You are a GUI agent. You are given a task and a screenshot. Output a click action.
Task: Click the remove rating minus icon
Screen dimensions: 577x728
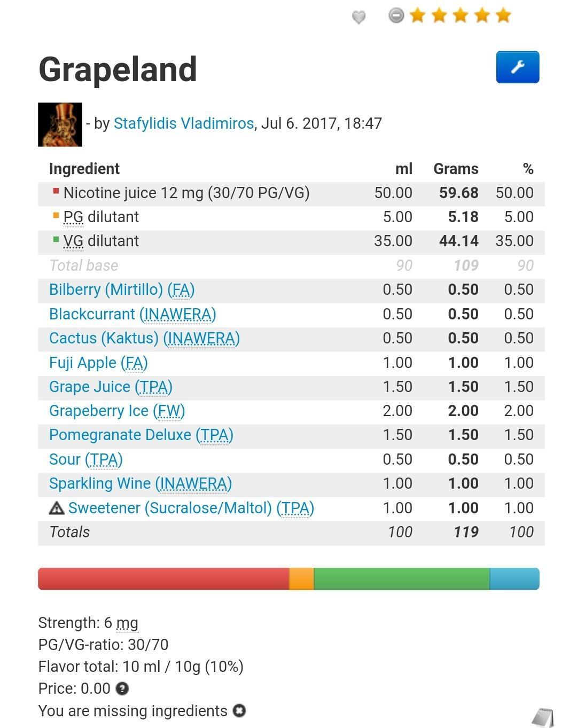[396, 15]
